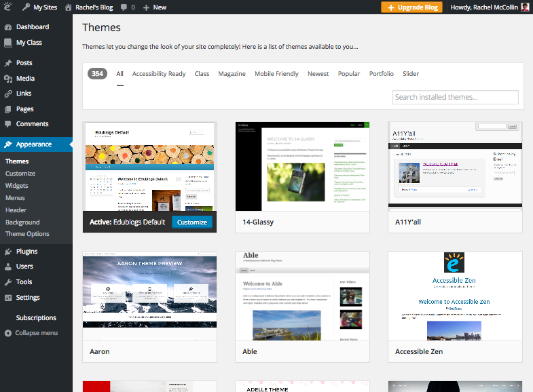Screen dimensions: 533x392
Task: Click the Pages icon in sidebar
Action: coord(8,109)
